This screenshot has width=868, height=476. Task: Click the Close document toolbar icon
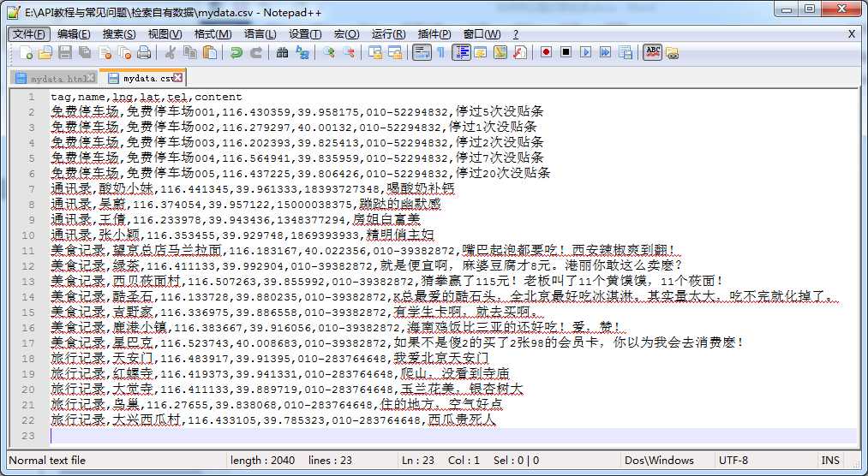point(105,52)
